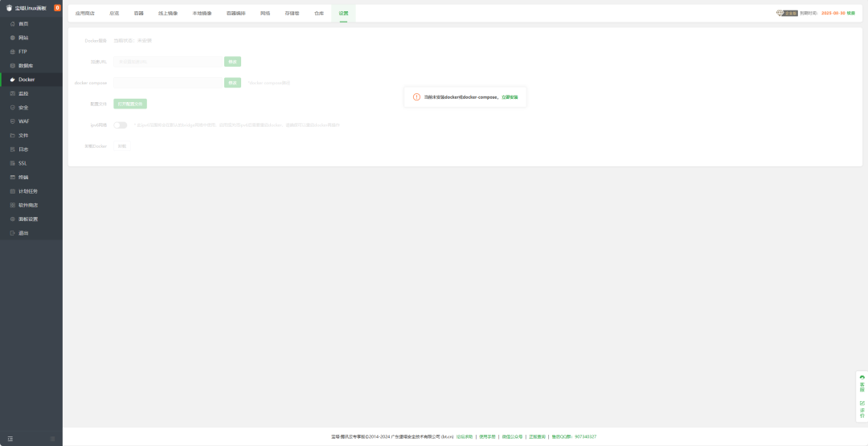Image resolution: width=868 pixels, height=446 pixels.
Task: Click the SSL certificate icon in sidebar
Action: (x=13, y=163)
